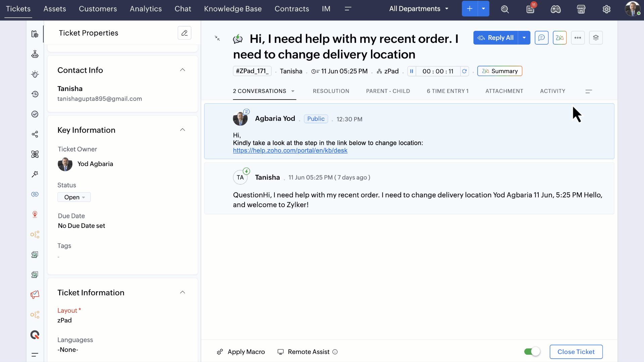This screenshot has height=362, width=644.
Task: Open the Knowledge Base menu
Action: point(233,9)
